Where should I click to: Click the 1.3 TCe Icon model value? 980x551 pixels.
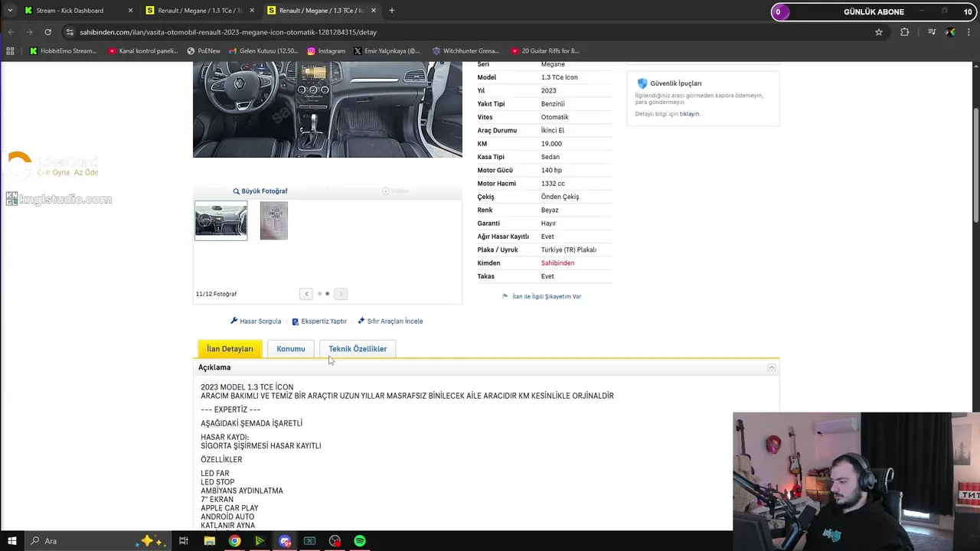click(x=560, y=77)
